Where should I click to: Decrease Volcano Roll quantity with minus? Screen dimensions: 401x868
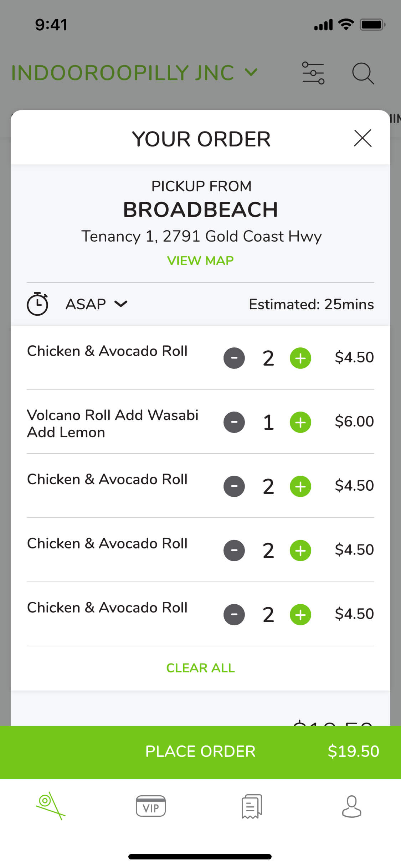[x=234, y=422]
